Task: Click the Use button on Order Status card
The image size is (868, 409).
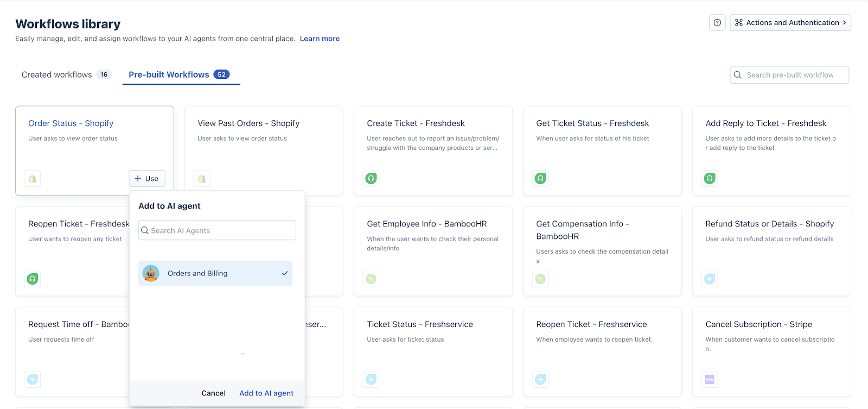Action: 147,179
